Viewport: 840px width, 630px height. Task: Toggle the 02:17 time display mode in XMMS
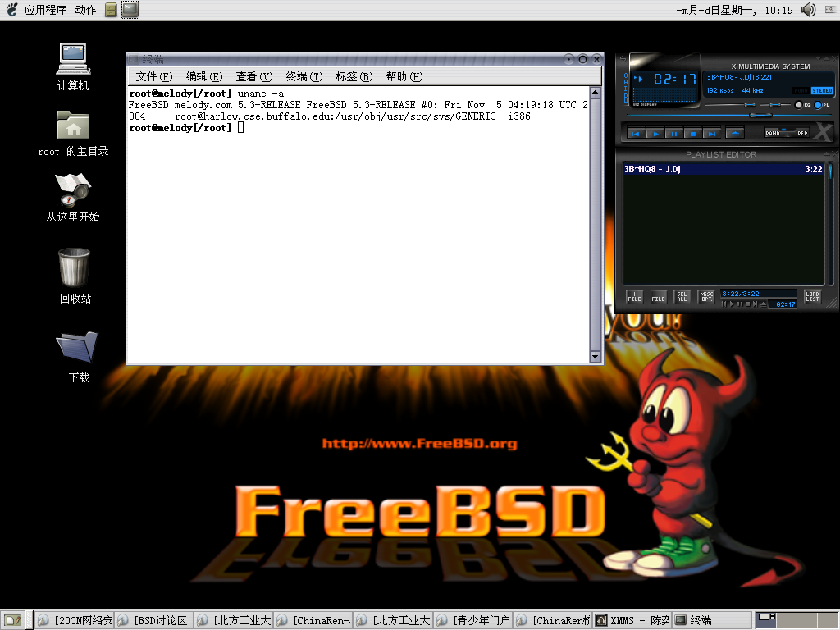pyautogui.click(x=674, y=80)
